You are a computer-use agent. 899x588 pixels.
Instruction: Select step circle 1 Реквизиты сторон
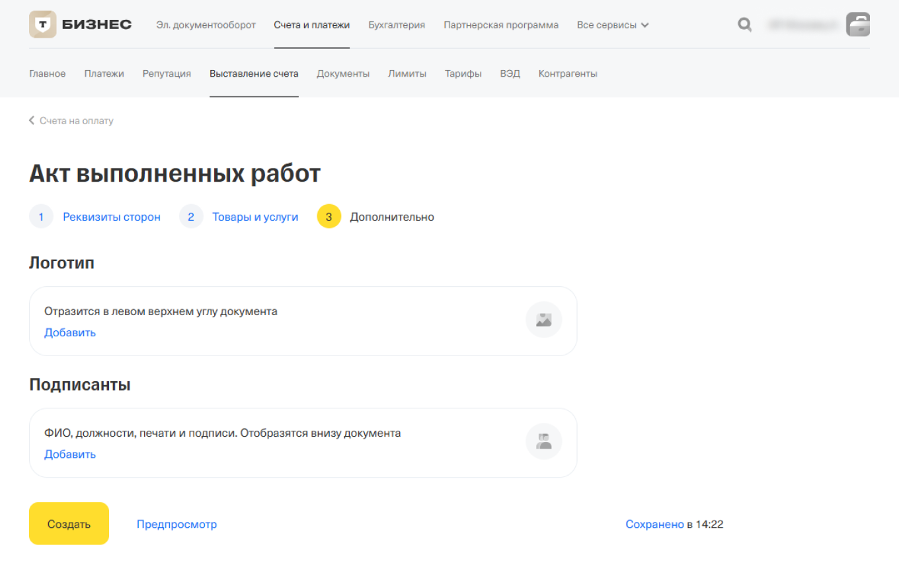coord(41,216)
